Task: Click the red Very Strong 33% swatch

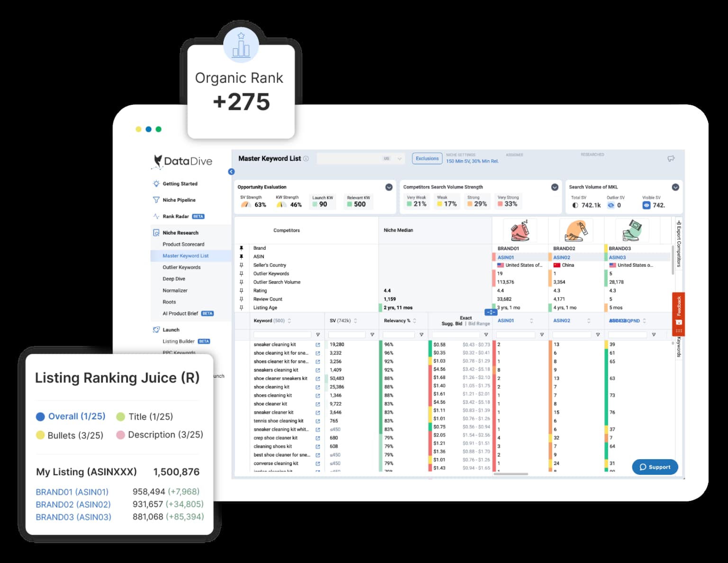Action: pyautogui.click(x=500, y=204)
